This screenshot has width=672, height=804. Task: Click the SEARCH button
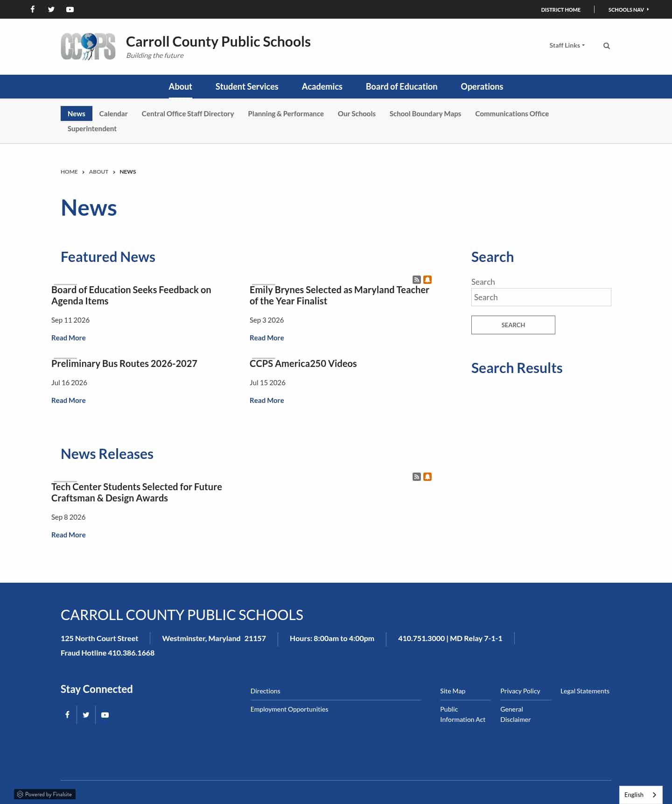(x=513, y=325)
